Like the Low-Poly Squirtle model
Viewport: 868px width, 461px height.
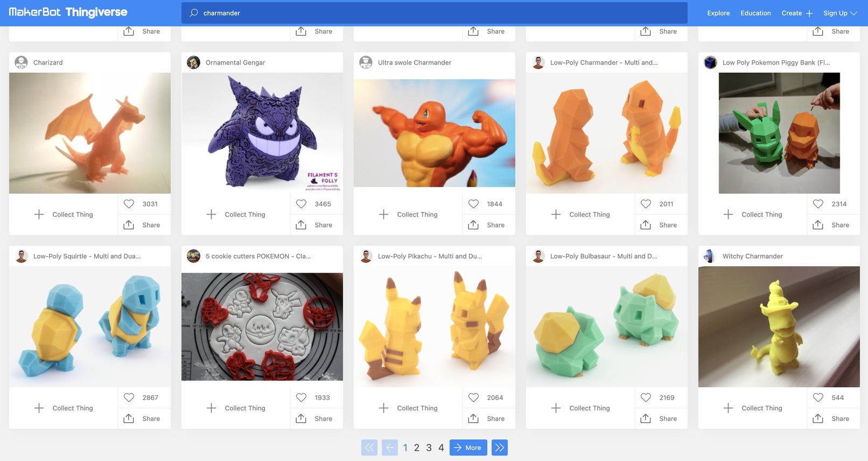tap(129, 398)
